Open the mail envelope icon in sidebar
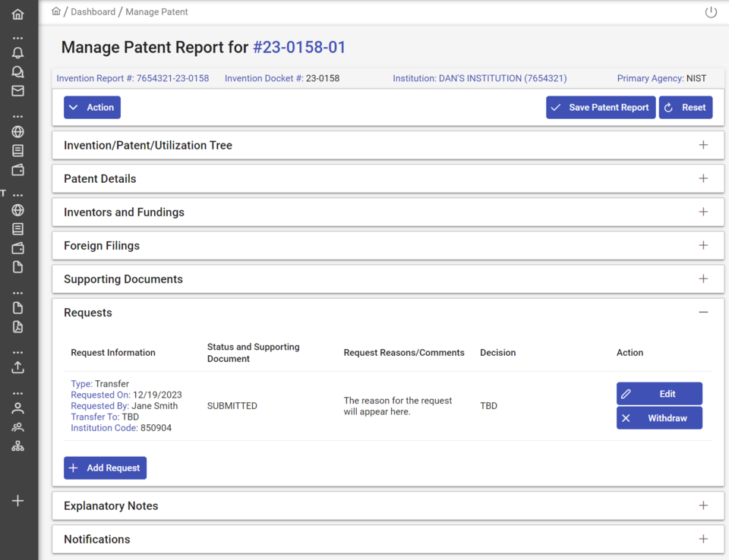729x560 pixels. pos(17,90)
